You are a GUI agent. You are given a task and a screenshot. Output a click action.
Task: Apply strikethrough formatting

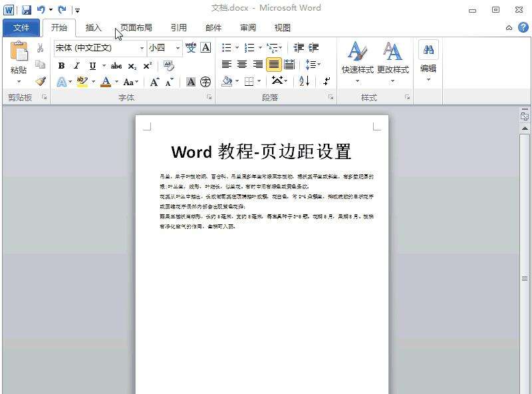pos(116,66)
